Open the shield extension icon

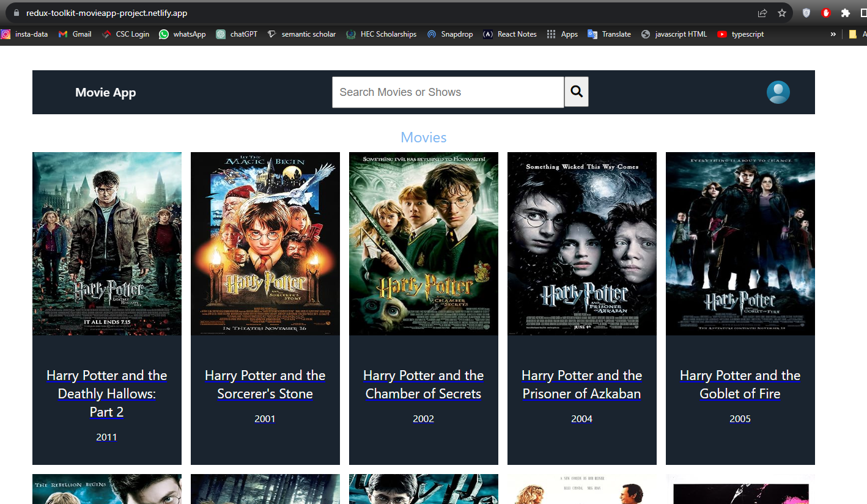[806, 13]
